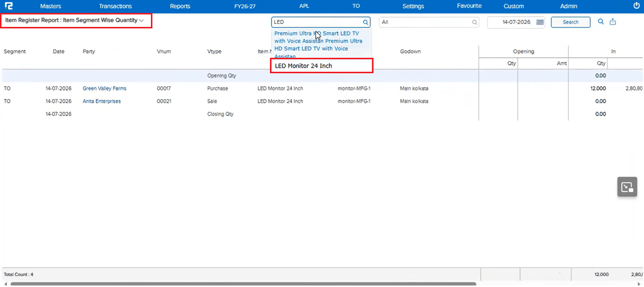The height and width of the screenshot is (287, 644).
Task: Open the calendar date picker icon
Action: pos(540,22)
